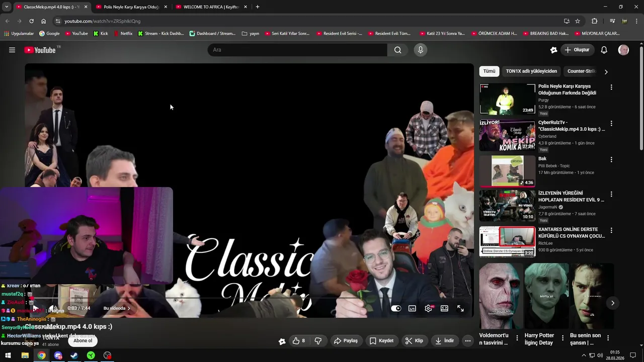Open the Uygulamalar apps shortcut
The width and height of the screenshot is (644, 362).
coord(19,34)
